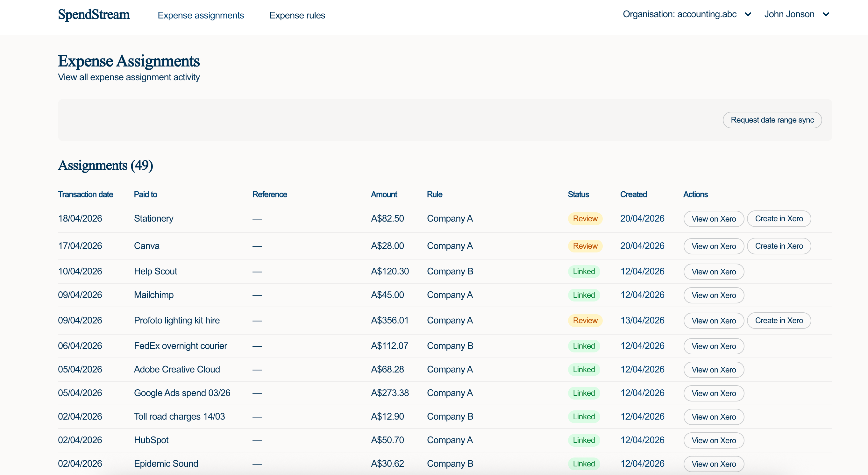Click the Status column header
The image size is (868, 475).
[x=578, y=195]
